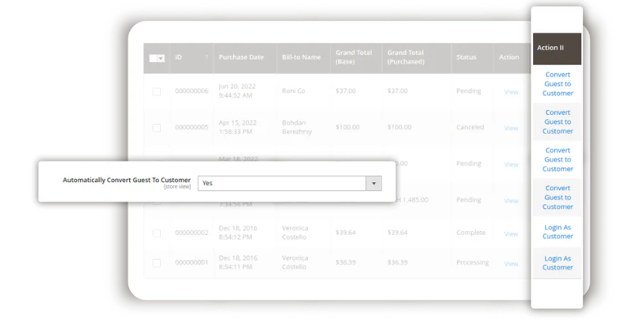Image resolution: width=644 pixels, height=321 pixels.
Task: Click View link for order 000000002
Action: point(511,234)
